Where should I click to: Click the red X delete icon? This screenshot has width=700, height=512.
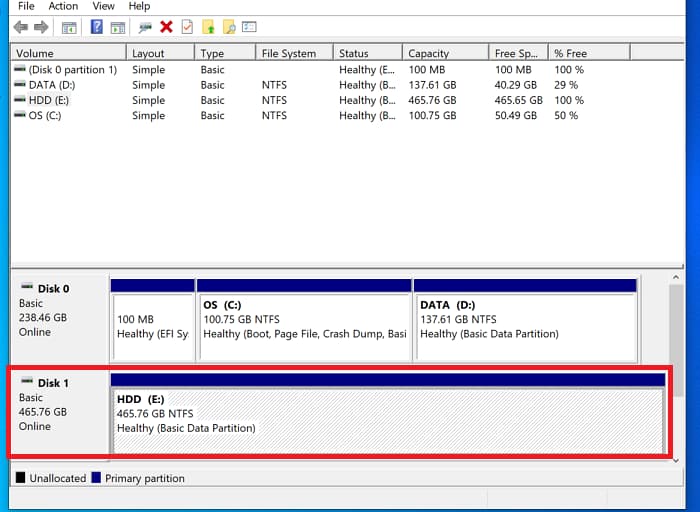click(x=166, y=27)
